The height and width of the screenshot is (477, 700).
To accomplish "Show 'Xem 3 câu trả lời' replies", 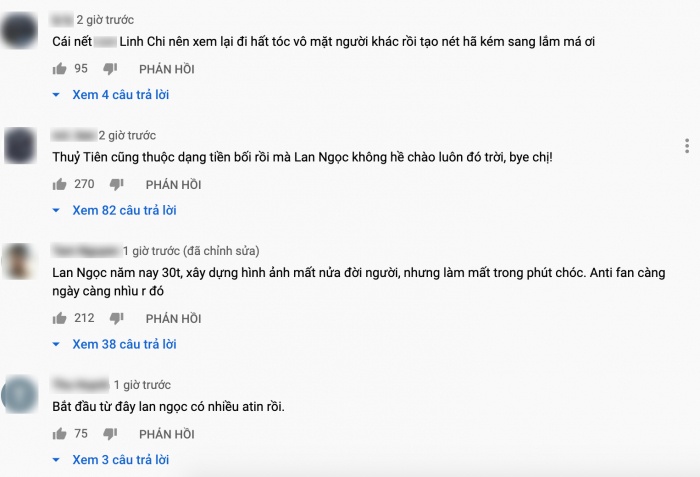I will click(112, 460).
